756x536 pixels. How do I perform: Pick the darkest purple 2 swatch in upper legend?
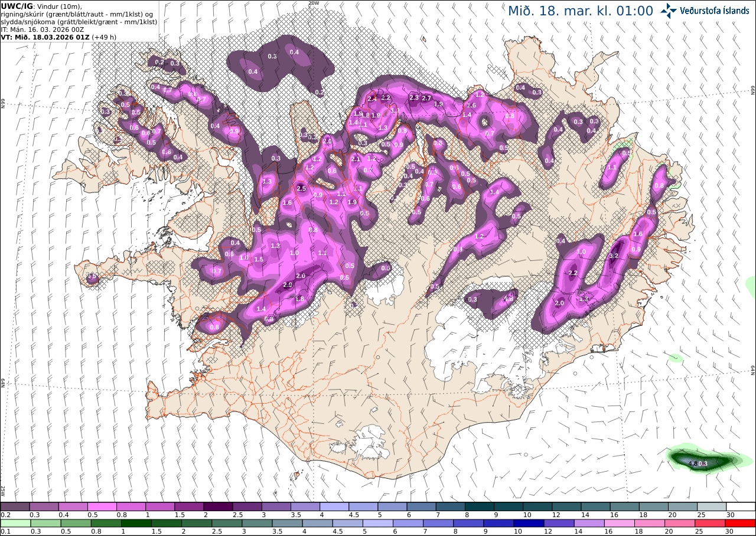(x=218, y=506)
